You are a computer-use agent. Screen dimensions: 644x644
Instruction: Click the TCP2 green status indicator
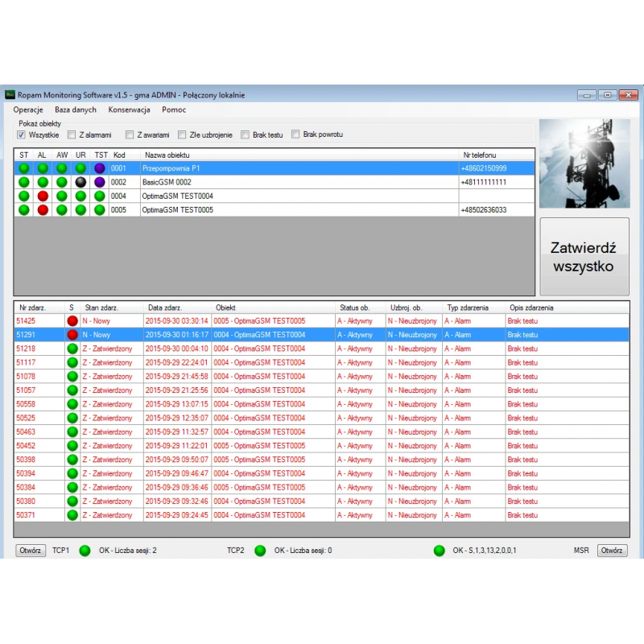click(x=260, y=551)
